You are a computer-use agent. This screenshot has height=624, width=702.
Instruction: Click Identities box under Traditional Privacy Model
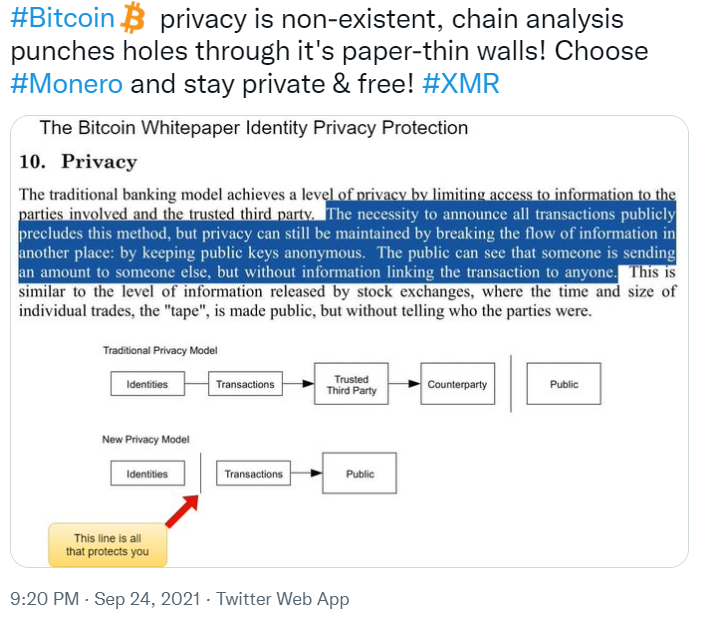(147, 385)
